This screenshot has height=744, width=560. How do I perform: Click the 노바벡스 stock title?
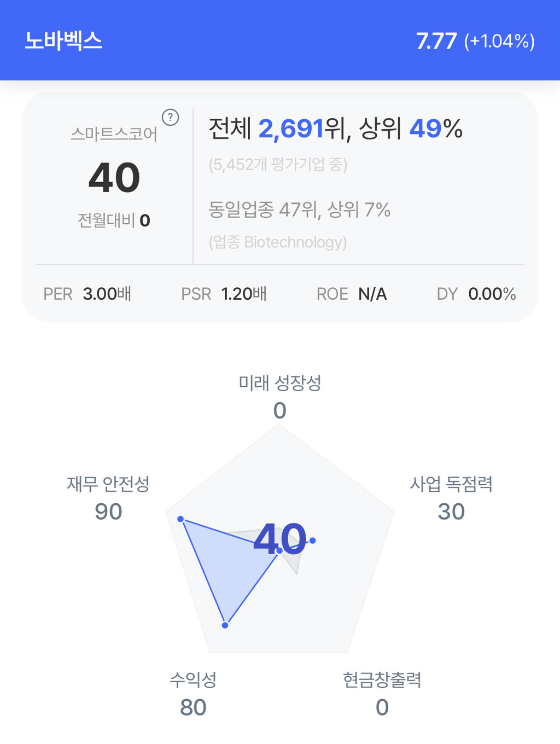pos(63,41)
